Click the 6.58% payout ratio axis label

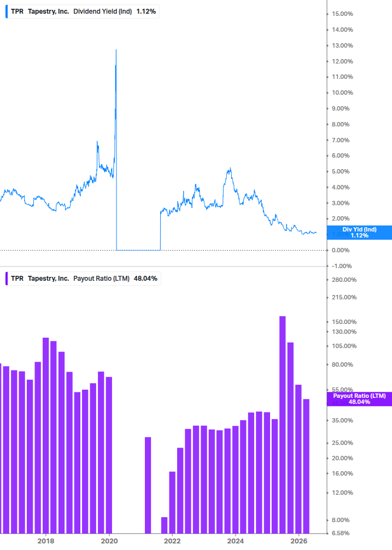(341, 533)
